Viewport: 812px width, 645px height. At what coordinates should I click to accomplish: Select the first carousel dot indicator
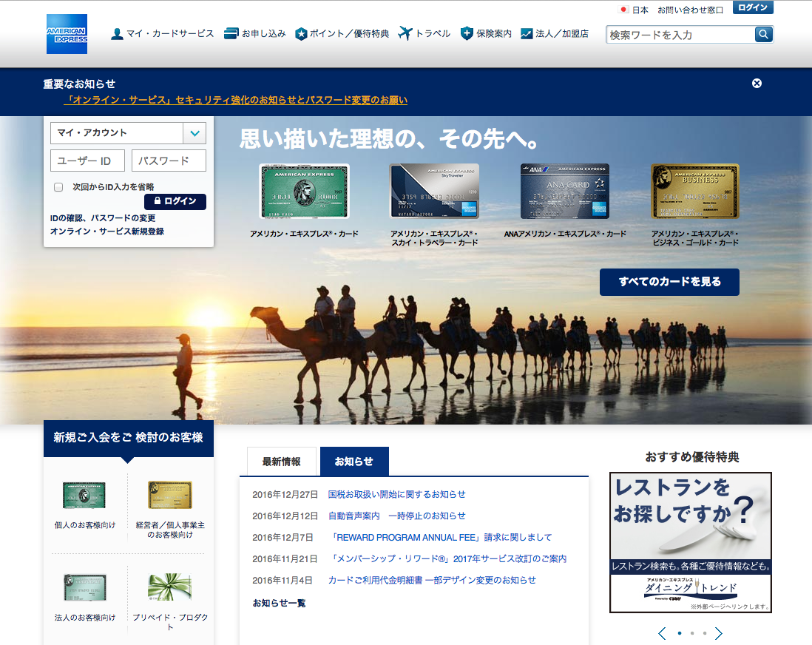(x=680, y=633)
